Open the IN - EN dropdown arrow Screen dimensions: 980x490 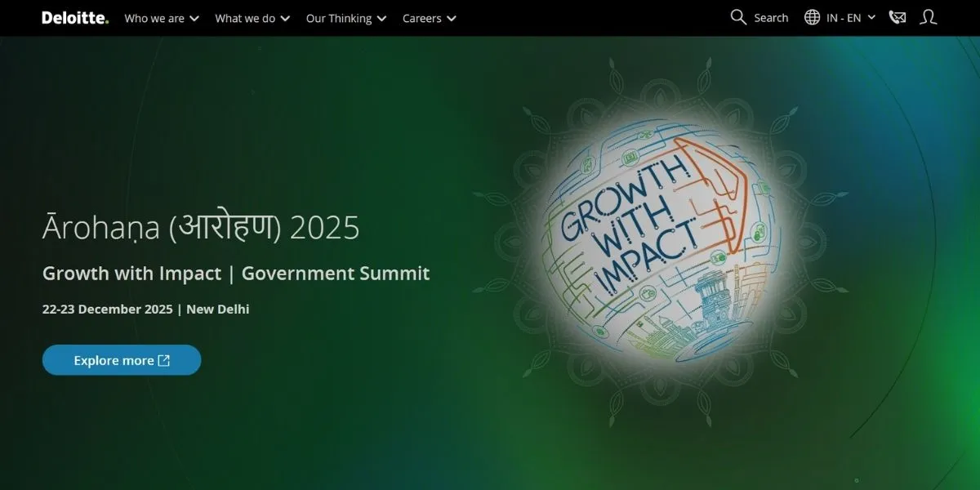pos(871,18)
